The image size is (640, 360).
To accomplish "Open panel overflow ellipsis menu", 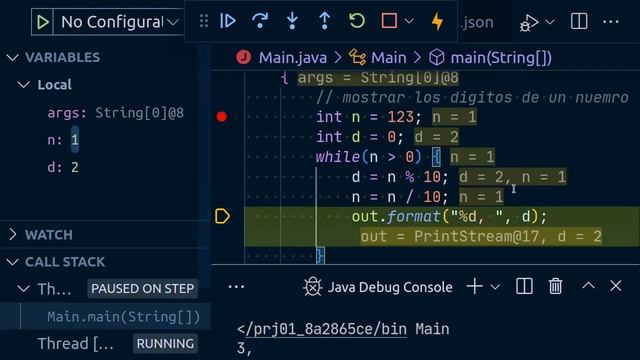I will click(236, 287).
